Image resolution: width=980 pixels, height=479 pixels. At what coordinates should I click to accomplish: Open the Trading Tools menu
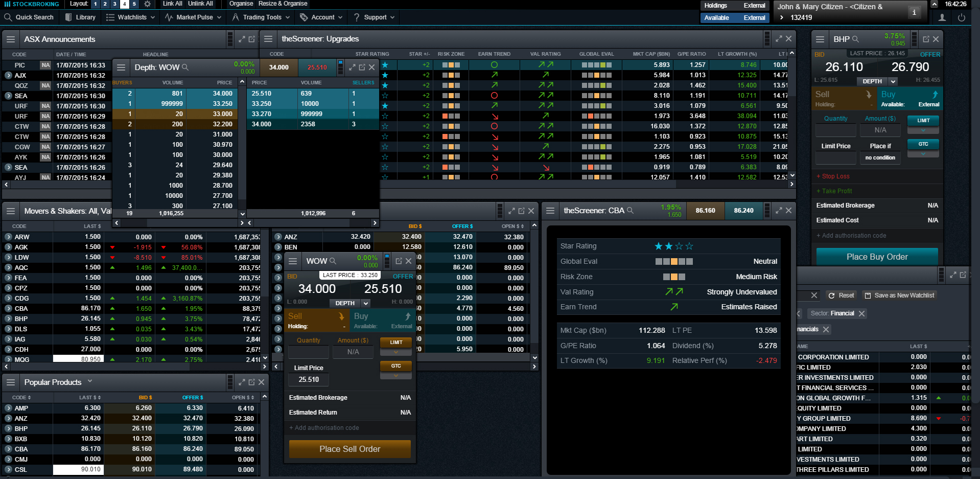click(x=261, y=17)
